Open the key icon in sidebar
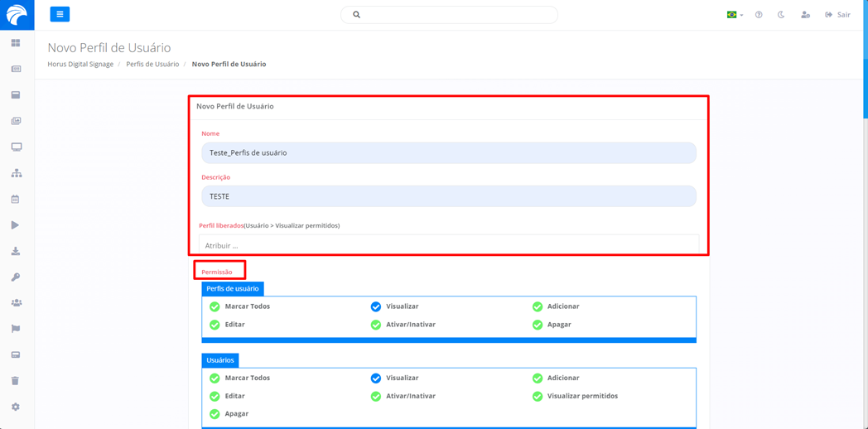 pos(16,277)
